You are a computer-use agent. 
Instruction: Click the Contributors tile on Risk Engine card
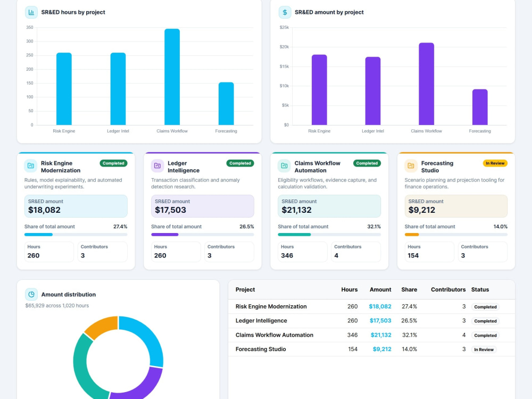coord(103,252)
